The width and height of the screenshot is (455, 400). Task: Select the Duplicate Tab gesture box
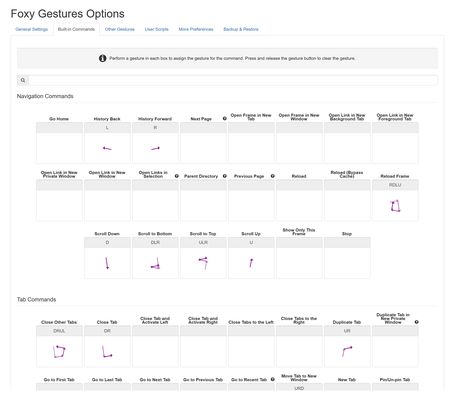coord(347,346)
